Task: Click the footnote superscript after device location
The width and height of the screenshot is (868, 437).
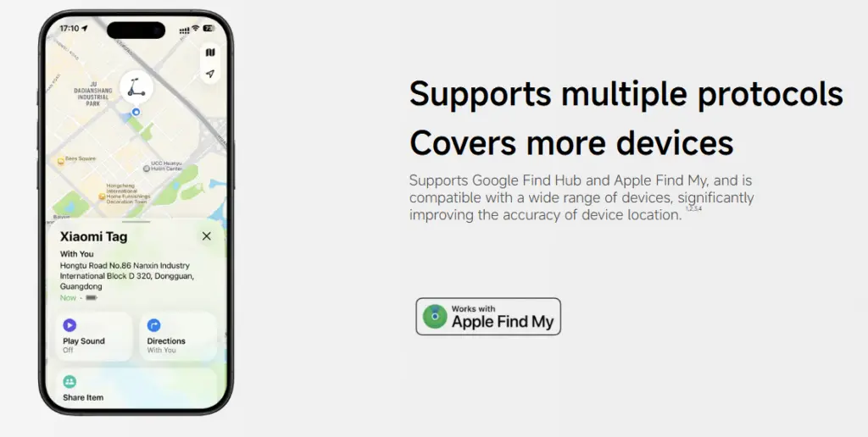Action: tap(693, 208)
